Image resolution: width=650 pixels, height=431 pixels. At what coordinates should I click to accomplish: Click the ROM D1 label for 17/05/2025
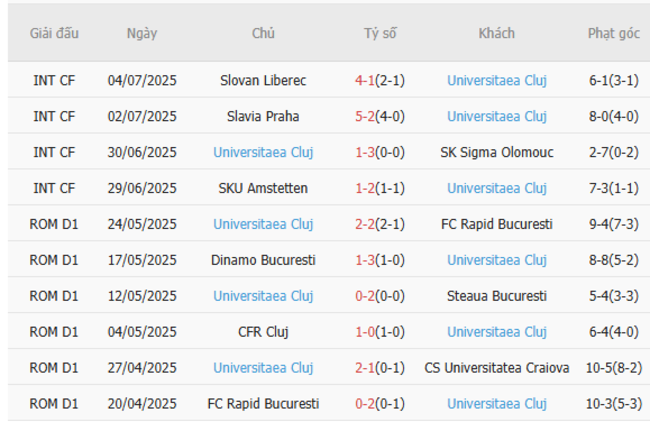[x=54, y=260]
